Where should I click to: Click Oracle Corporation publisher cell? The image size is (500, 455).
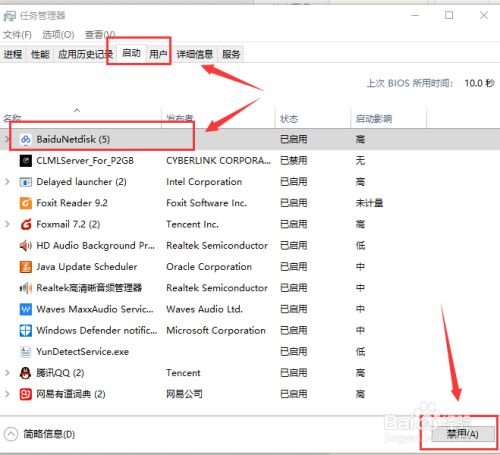coord(209,267)
